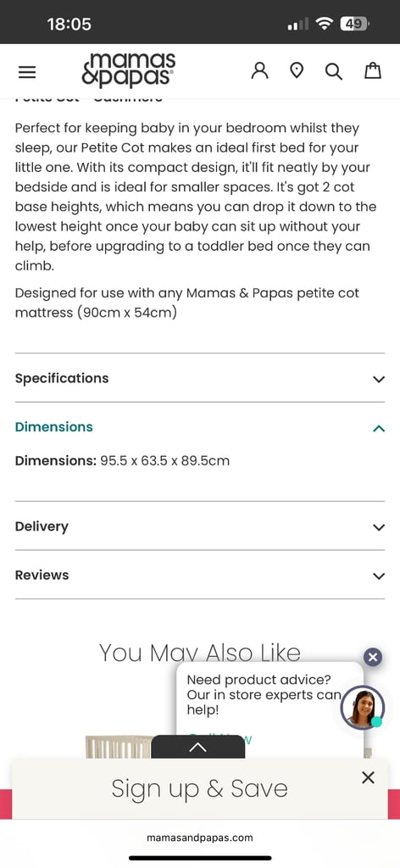
Task: Tap the store locator pin icon
Action: click(x=297, y=71)
